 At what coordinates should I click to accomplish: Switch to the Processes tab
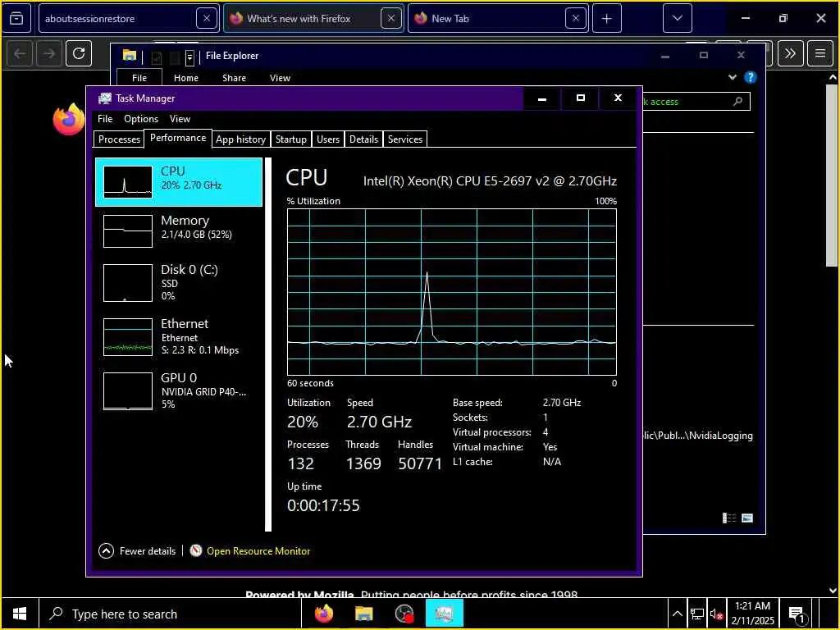click(119, 139)
